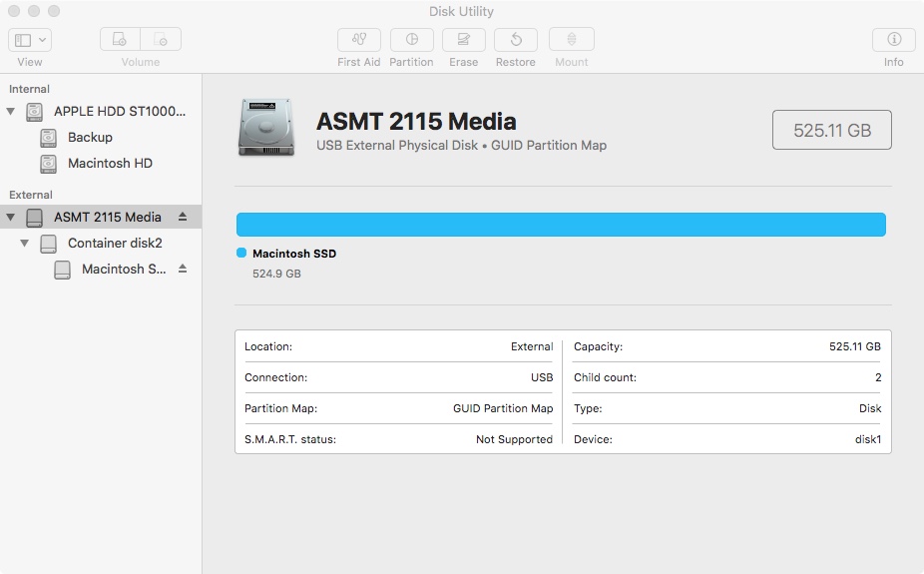924x574 pixels.
Task: Click the Macintosh HD volume icon
Action: 48,164
